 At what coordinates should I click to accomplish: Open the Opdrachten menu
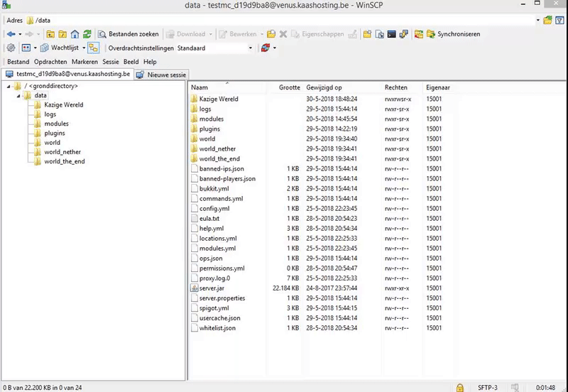click(x=50, y=62)
